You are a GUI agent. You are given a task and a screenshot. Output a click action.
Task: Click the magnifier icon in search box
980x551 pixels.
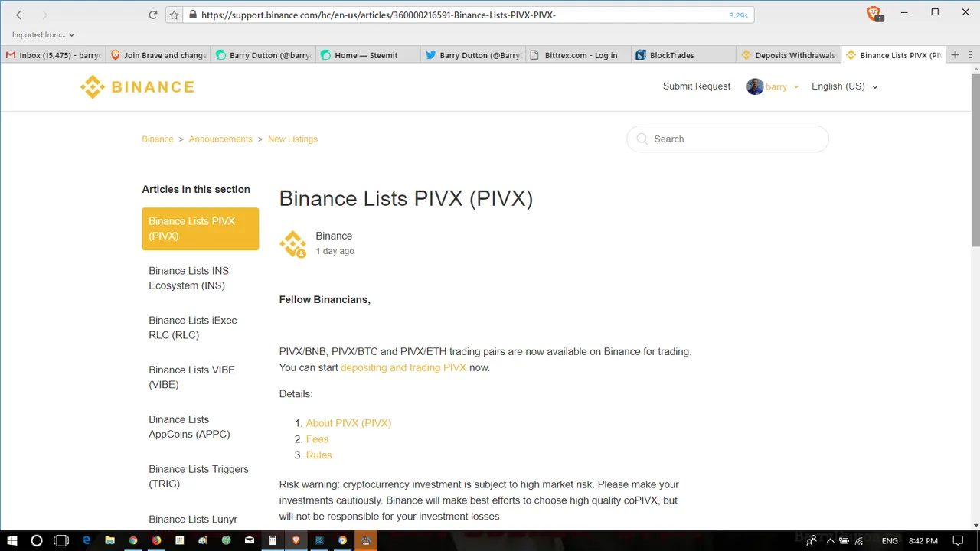(x=641, y=139)
